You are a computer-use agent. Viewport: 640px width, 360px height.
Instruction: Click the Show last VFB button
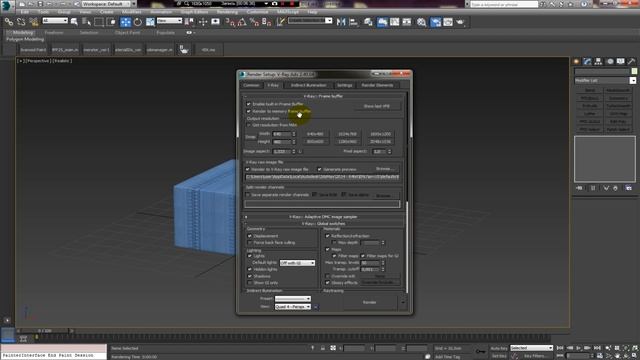377,106
